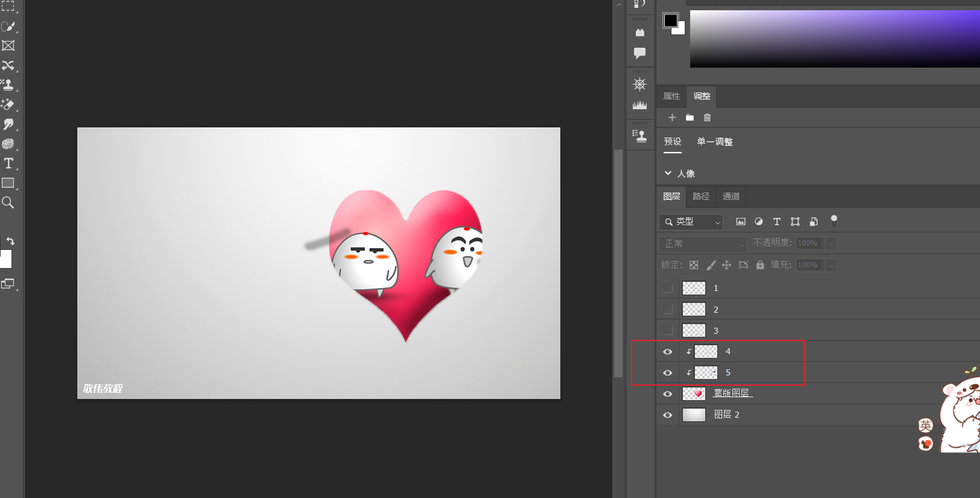
Task: Open the 填充 fill slider arrow
Action: click(x=831, y=265)
